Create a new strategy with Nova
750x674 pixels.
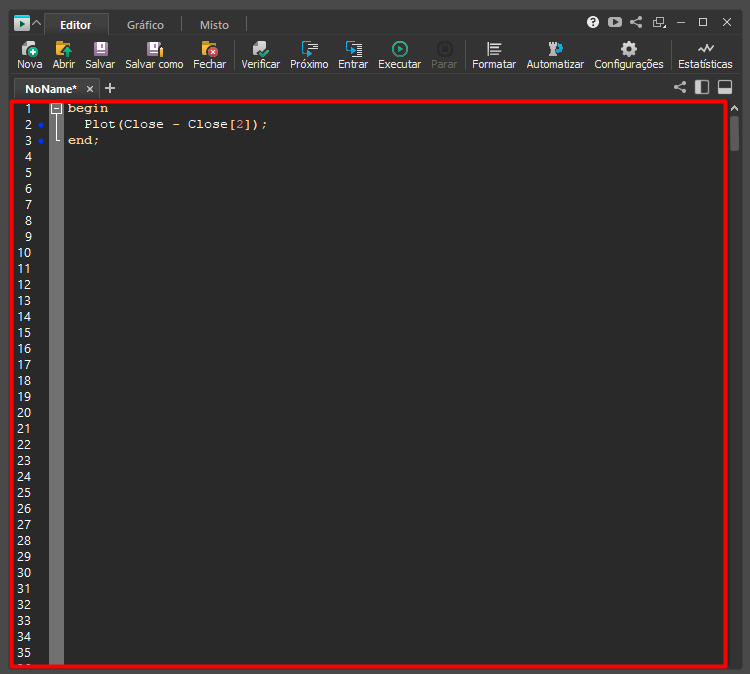29,55
